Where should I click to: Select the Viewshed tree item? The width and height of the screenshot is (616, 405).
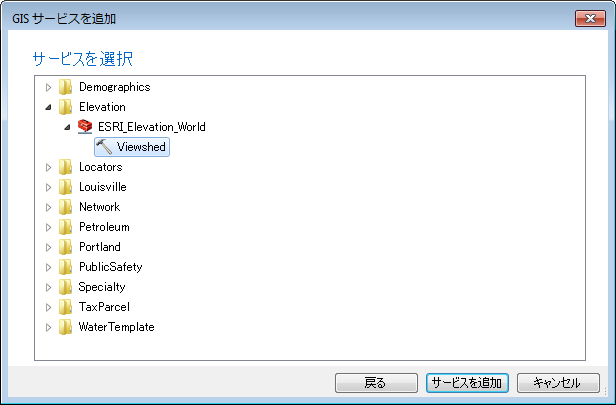[141, 147]
